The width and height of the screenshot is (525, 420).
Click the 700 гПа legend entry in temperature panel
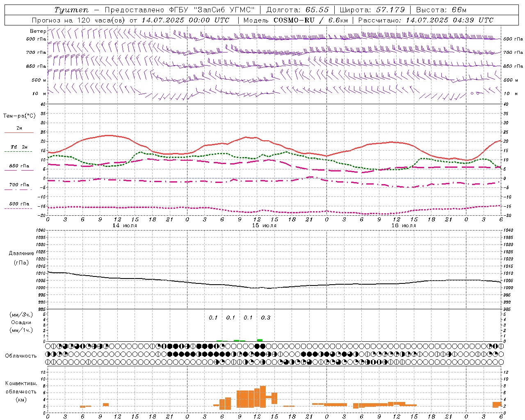pyautogui.click(x=19, y=185)
